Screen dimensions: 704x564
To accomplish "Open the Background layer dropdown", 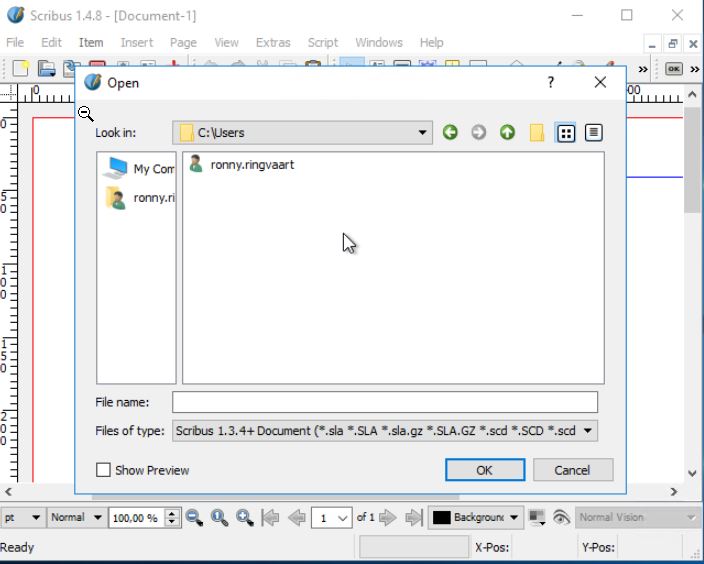I will point(514,517).
